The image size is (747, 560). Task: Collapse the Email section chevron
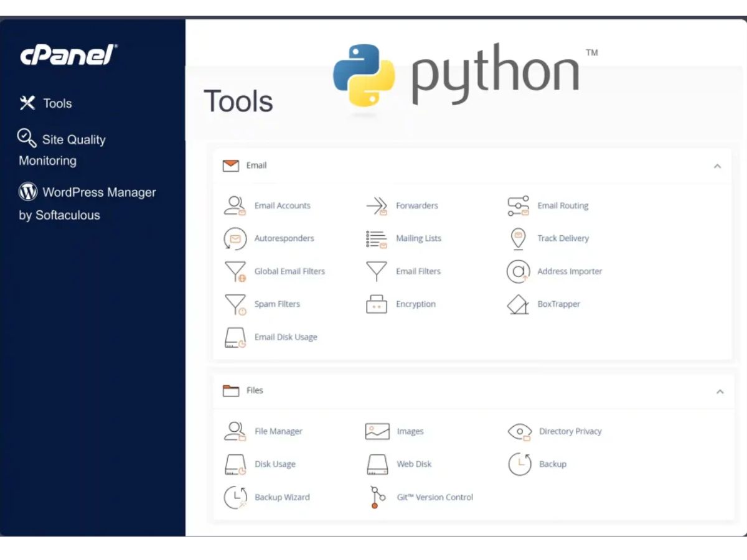[717, 166]
